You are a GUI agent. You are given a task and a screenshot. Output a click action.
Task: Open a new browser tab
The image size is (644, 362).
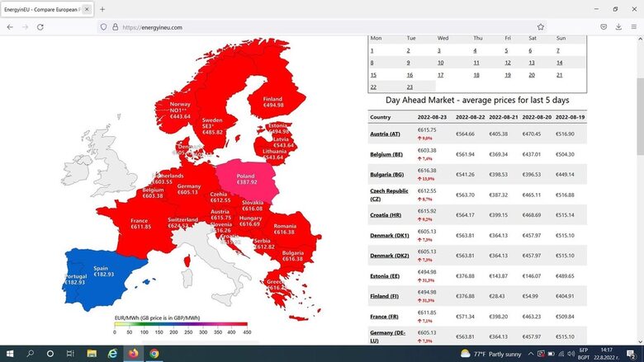[102, 9]
